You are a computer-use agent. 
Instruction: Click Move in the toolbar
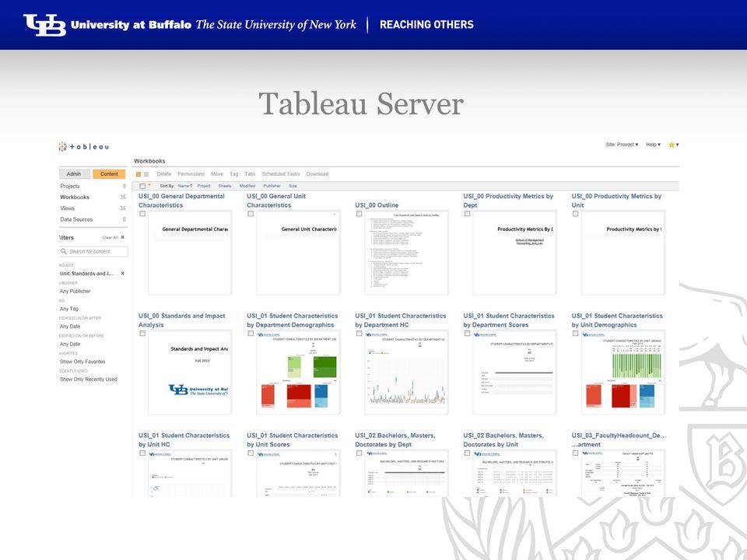[217, 174]
